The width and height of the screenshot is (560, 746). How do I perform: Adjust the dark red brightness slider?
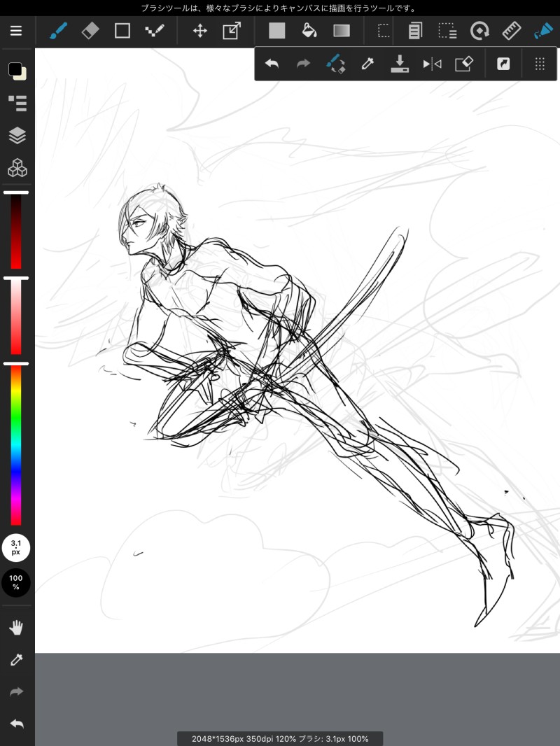(16, 231)
